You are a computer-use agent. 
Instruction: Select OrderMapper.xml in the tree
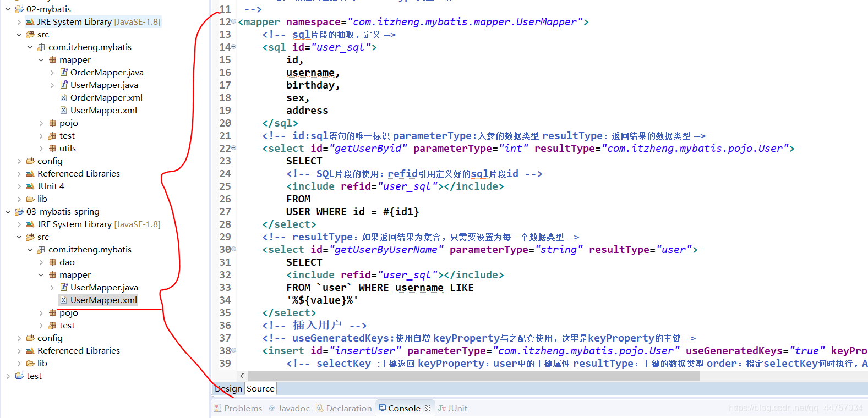(x=106, y=98)
